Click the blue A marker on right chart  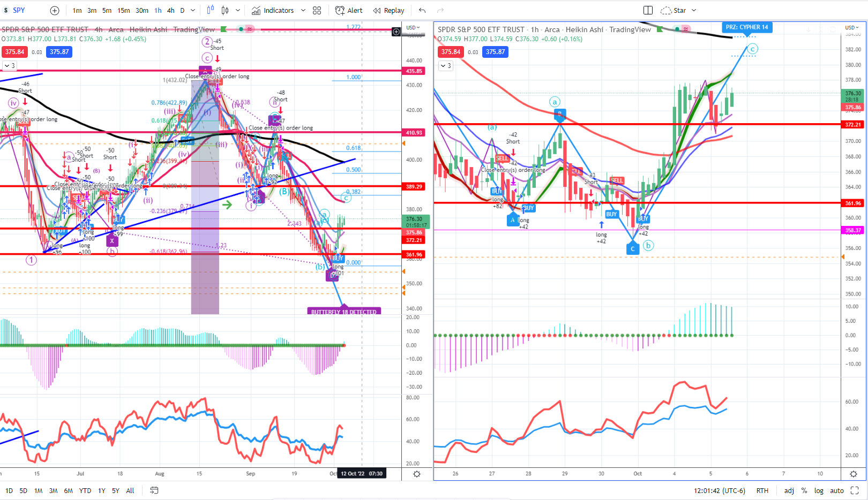click(513, 219)
